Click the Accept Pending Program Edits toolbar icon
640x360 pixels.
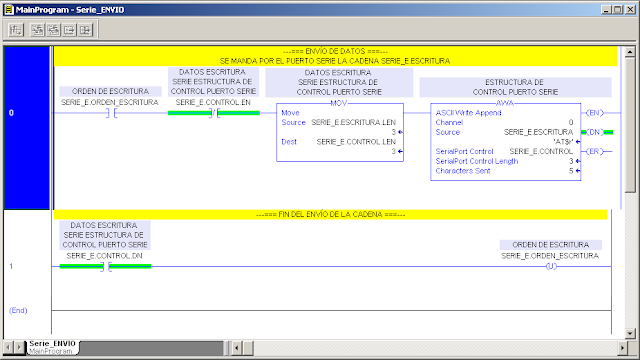69,30
